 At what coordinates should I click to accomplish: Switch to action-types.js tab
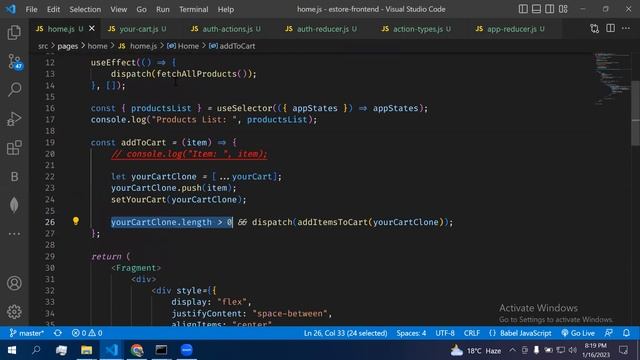pyautogui.click(x=418, y=29)
